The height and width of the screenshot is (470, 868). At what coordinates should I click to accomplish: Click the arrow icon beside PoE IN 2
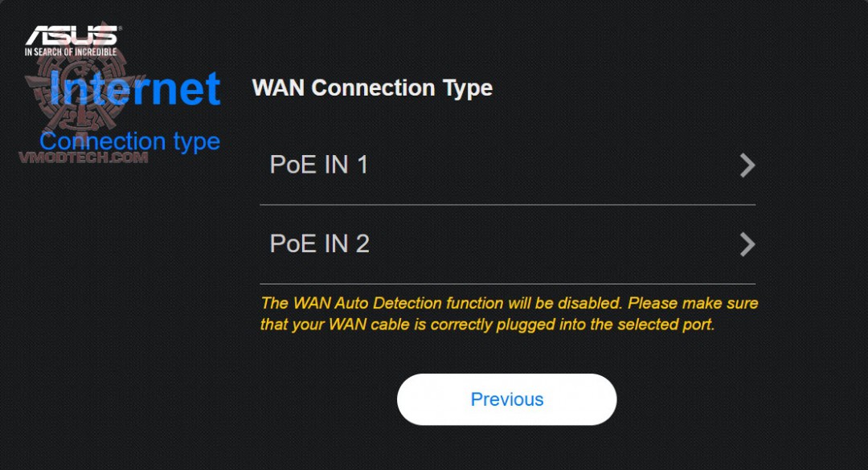click(x=747, y=244)
